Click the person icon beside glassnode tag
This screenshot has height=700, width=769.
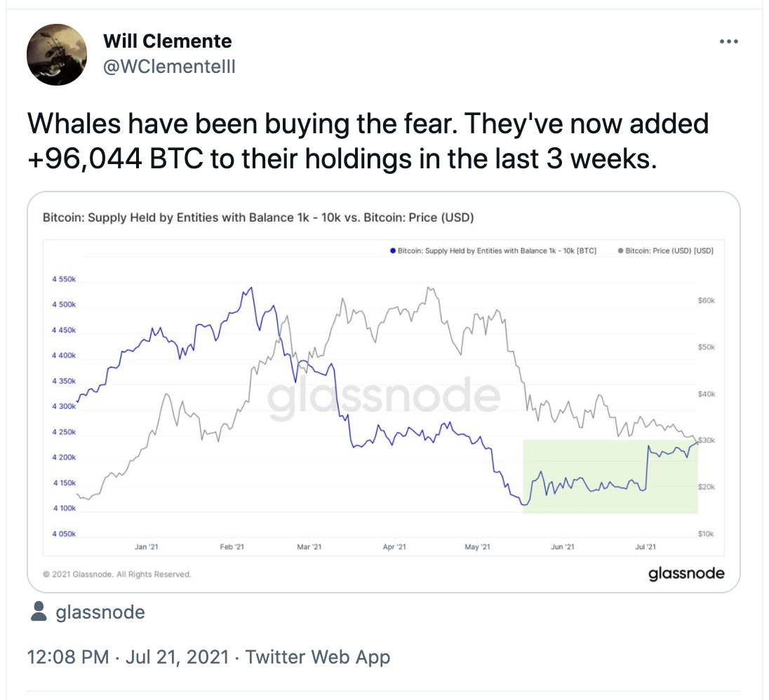40,612
